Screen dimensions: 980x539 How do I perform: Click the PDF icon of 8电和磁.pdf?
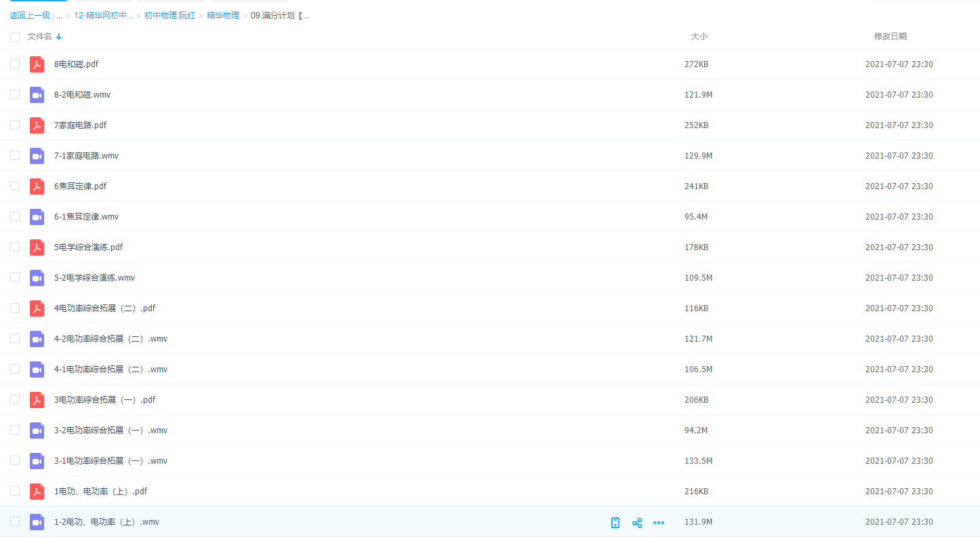[x=37, y=64]
